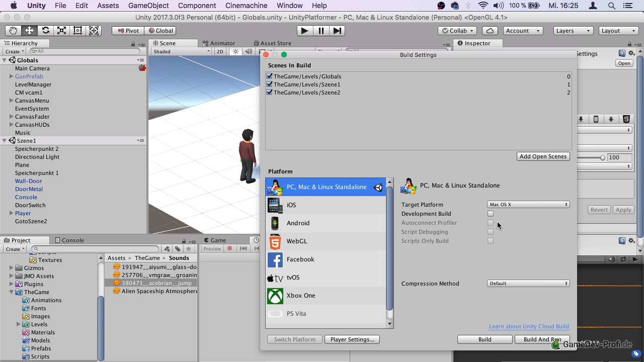644x362 pixels.
Task: Open Inspector help book icon
Action: pyautogui.click(x=622, y=53)
